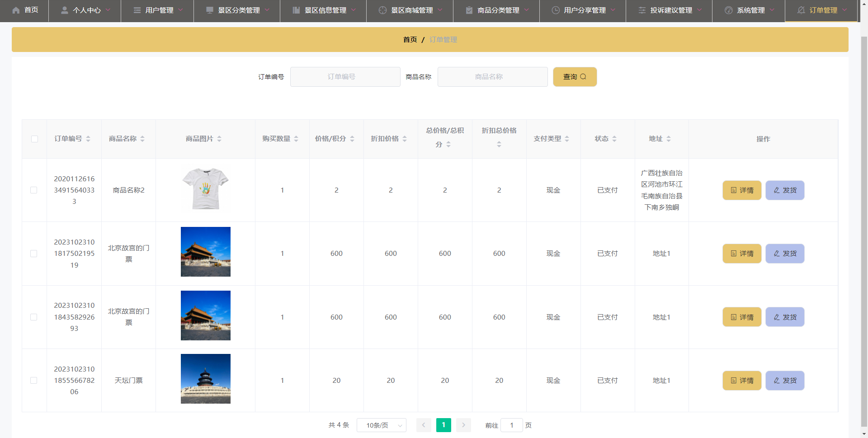Click the clock icon beside 用户分享管理
This screenshot has width=868, height=438.
[556, 10]
